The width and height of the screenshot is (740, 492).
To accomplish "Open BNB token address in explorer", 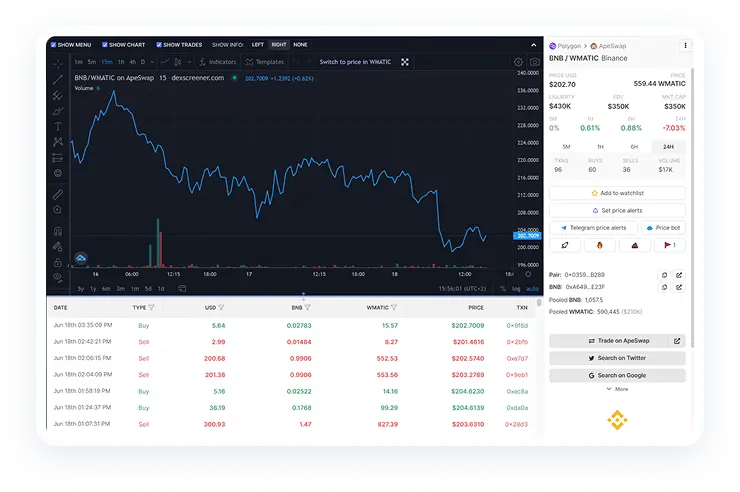I will click(679, 287).
